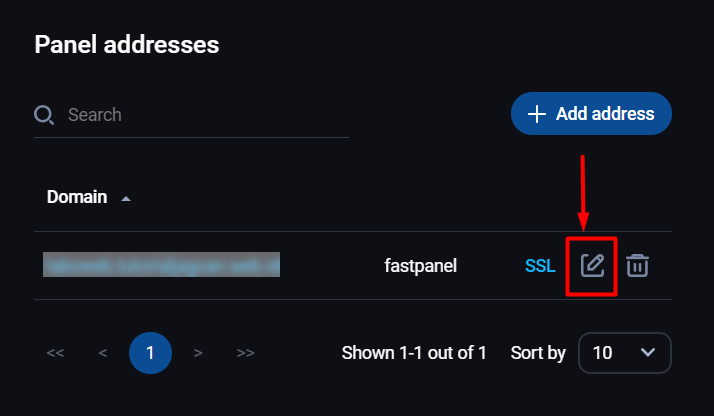Delete the address using the trash icon
Viewport: 714px width, 416px height.
(x=637, y=266)
